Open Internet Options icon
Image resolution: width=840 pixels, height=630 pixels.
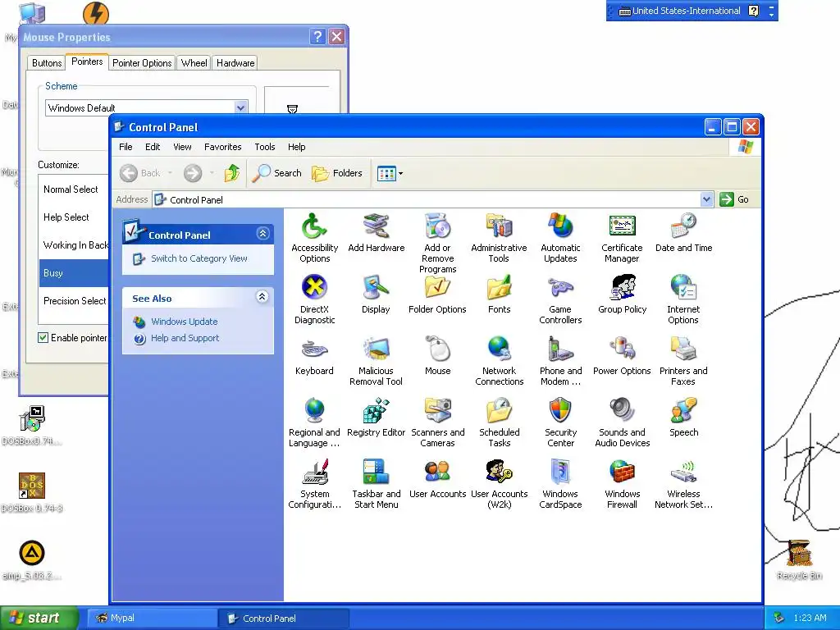tap(683, 299)
